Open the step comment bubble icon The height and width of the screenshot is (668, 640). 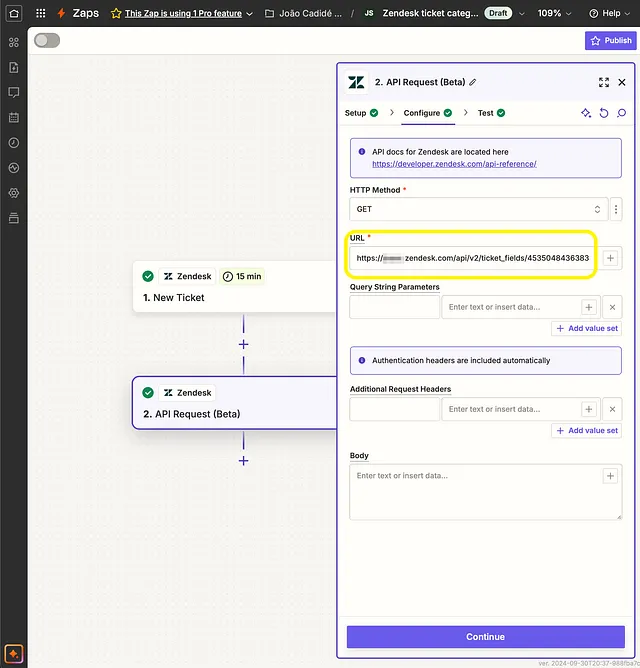pos(622,113)
